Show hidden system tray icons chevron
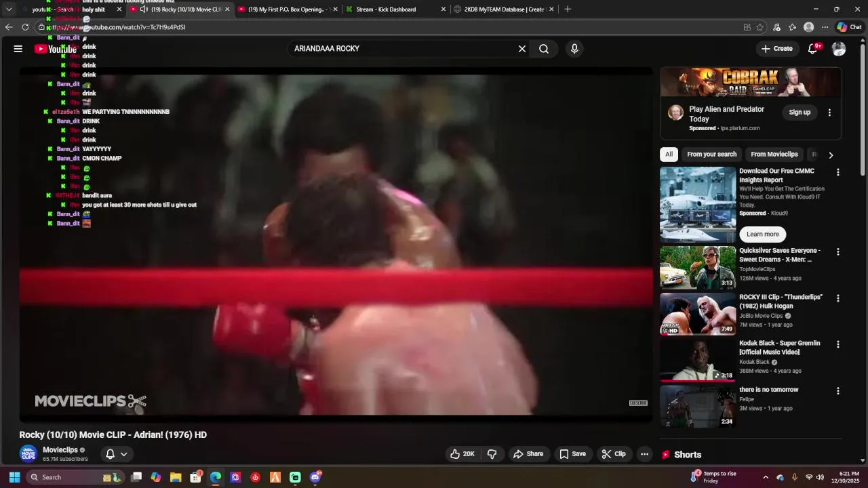The image size is (868, 488). (766, 477)
